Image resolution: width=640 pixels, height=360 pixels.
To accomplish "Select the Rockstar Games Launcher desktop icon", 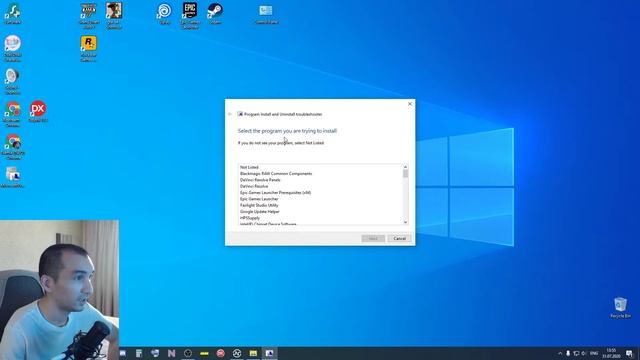I will click(x=89, y=49).
